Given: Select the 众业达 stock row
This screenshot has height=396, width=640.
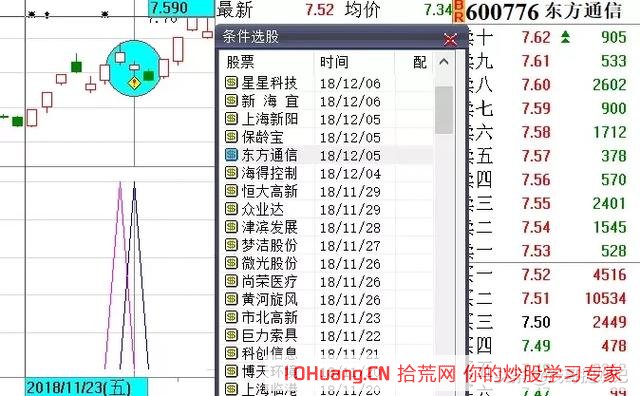Looking at the screenshot, I should [x=327, y=209].
